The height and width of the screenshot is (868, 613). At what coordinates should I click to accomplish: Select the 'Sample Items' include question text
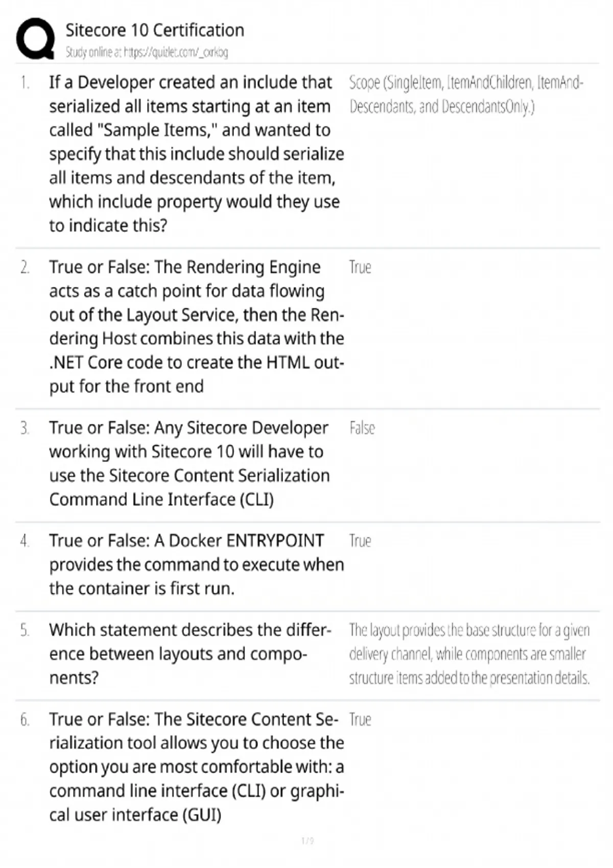pyautogui.click(x=196, y=154)
